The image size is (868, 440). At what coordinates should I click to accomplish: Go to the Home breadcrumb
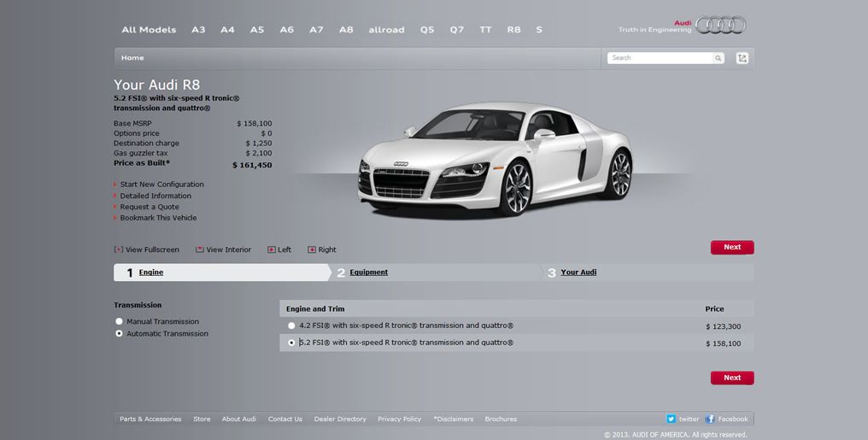pos(132,58)
